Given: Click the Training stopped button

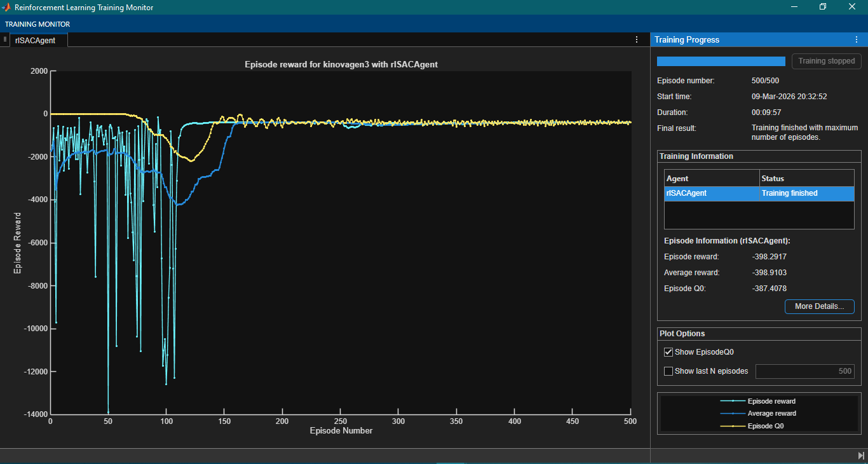Looking at the screenshot, I should 827,61.
